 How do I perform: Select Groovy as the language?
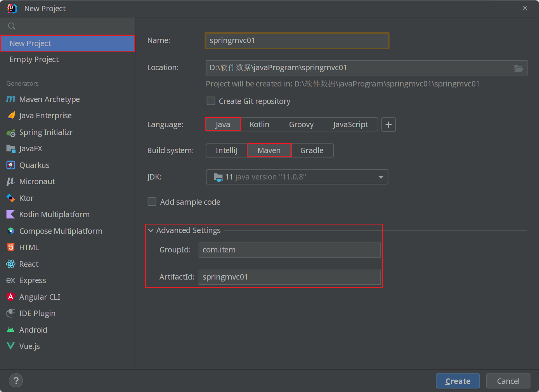[301, 124]
